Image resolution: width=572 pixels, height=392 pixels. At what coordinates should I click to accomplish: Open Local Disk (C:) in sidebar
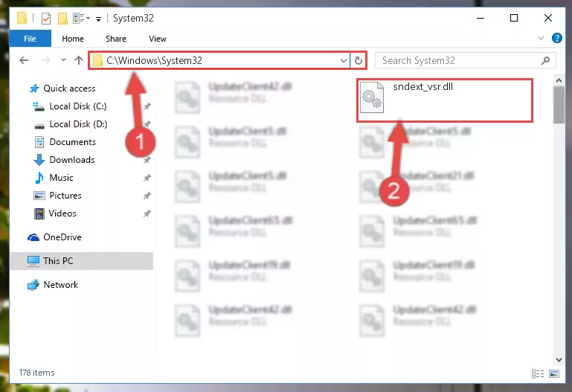pyautogui.click(x=78, y=106)
